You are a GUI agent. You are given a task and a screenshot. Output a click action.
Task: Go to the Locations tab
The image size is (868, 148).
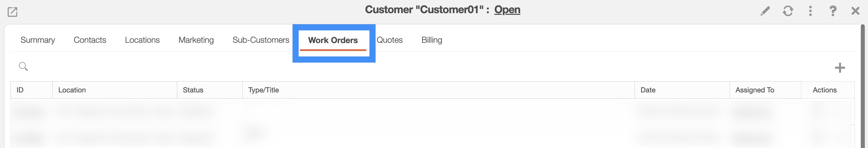point(142,40)
